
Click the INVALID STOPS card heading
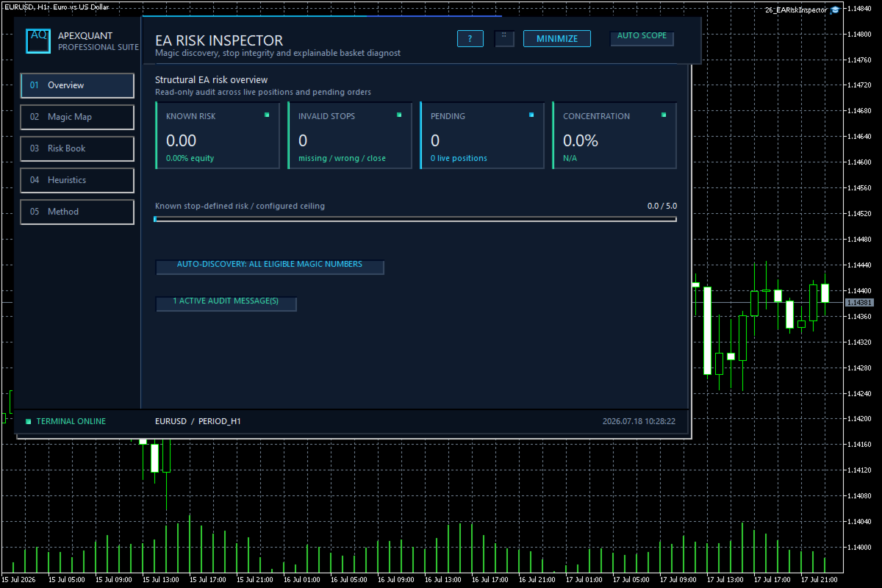[326, 116]
